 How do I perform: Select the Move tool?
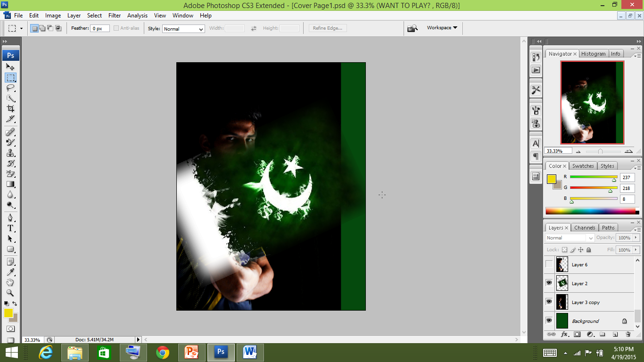(10, 67)
